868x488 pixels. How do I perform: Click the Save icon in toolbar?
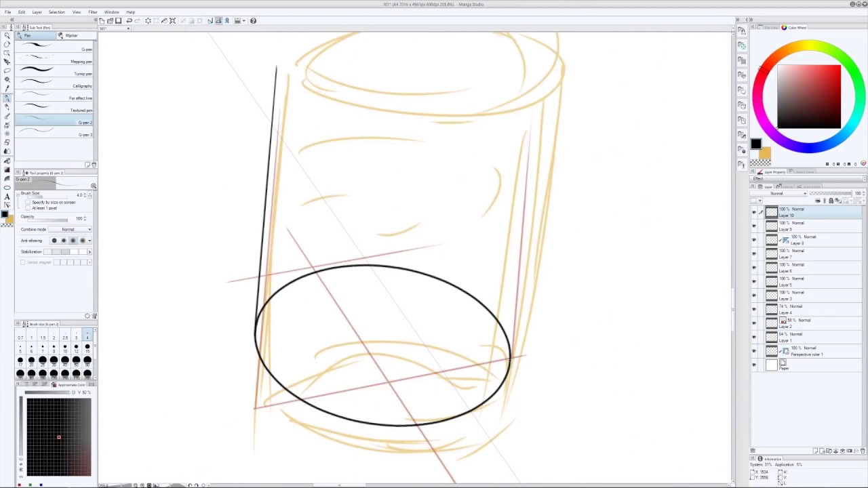[x=119, y=21]
